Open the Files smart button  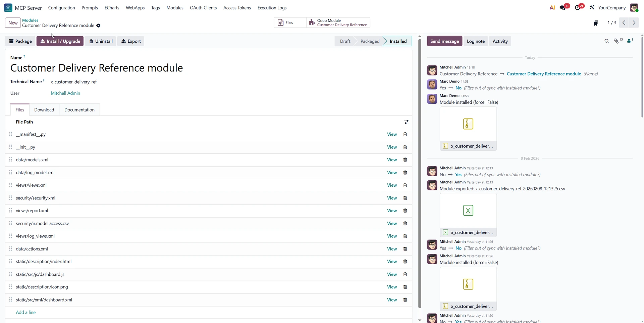(x=290, y=22)
